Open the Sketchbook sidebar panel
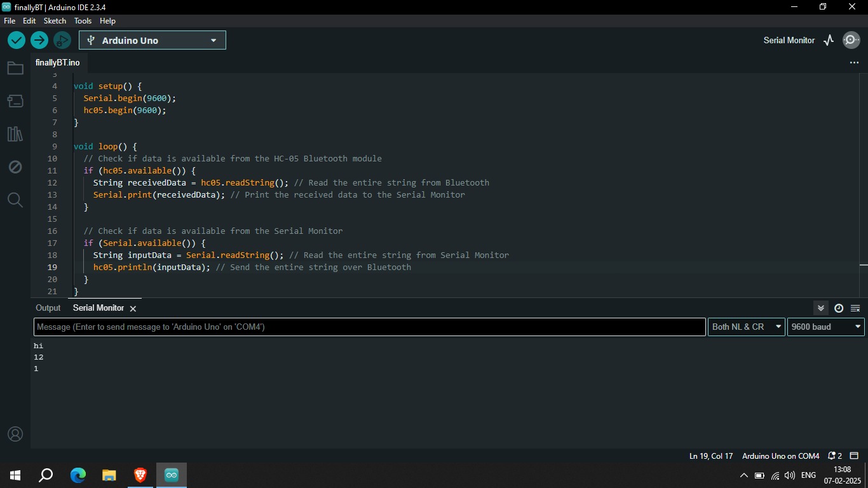The width and height of the screenshot is (868, 488). pos(15,67)
